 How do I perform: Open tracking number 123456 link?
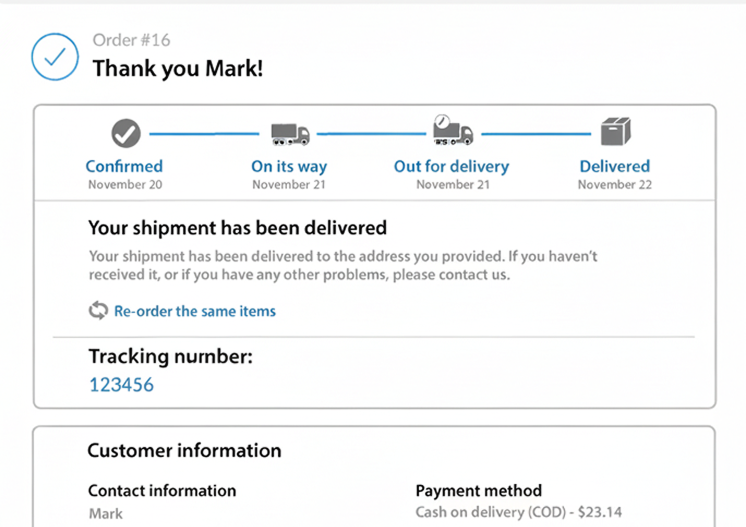point(121,384)
